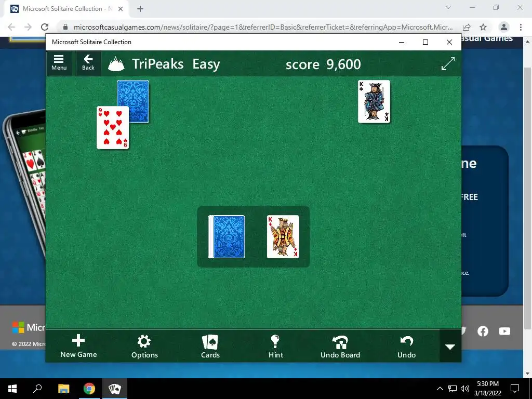Toggle fullscreen with the diagonal arrows icon

coord(448,63)
